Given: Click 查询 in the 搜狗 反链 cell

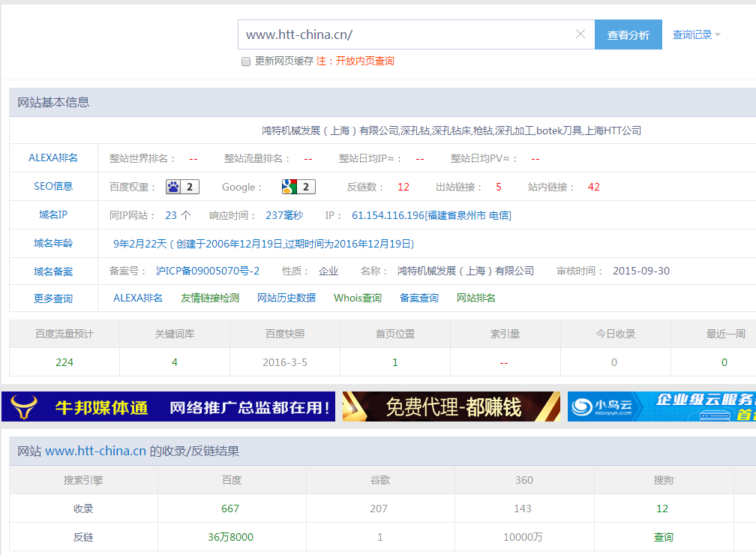Looking at the screenshot, I should coord(663,537).
